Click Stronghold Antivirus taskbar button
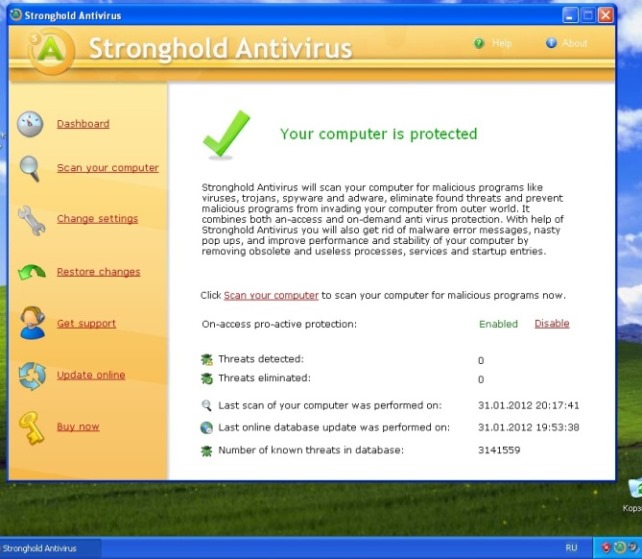The width and height of the screenshot is (642, 559). [49, 548]
